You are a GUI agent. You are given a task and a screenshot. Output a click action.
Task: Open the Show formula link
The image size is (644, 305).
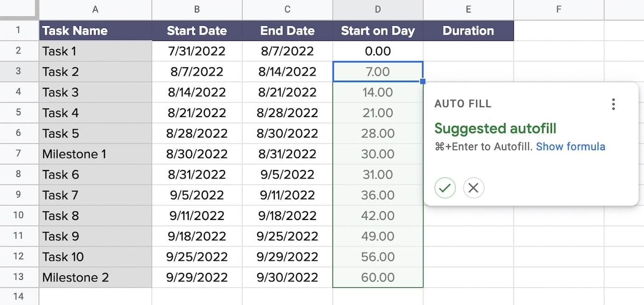(x=570, y=147)
